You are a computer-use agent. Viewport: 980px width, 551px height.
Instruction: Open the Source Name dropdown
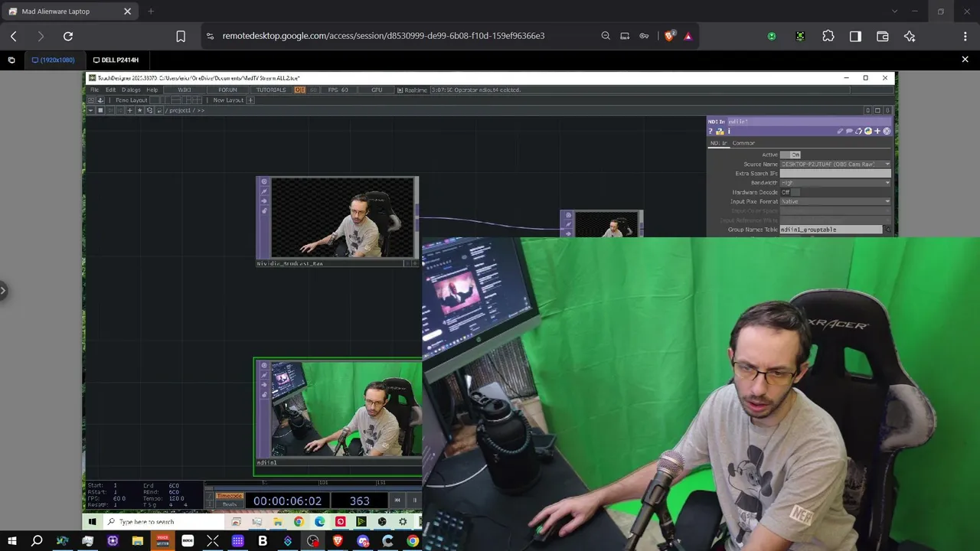point(835,164)
